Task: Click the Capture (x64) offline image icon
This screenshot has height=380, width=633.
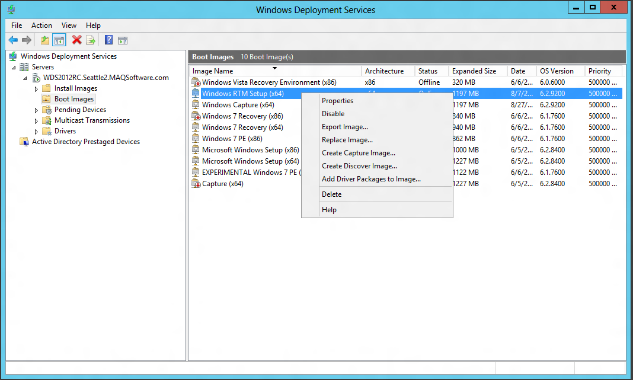Action: [196, 184]
